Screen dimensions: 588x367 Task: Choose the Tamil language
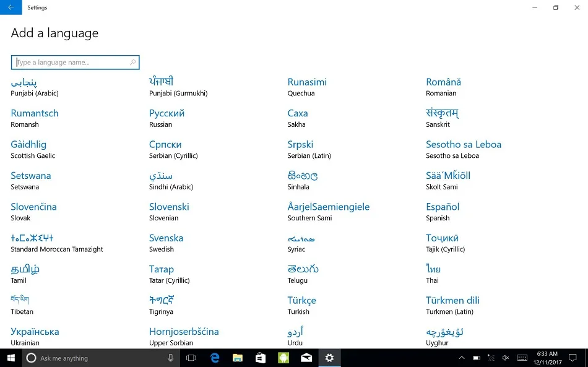click(x=25, y=274)
